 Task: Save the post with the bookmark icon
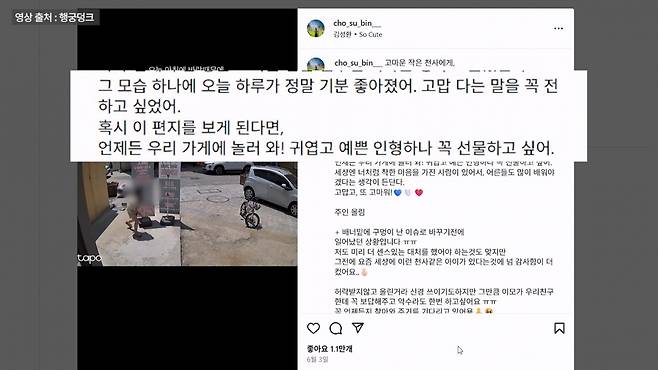click(559, 328)
